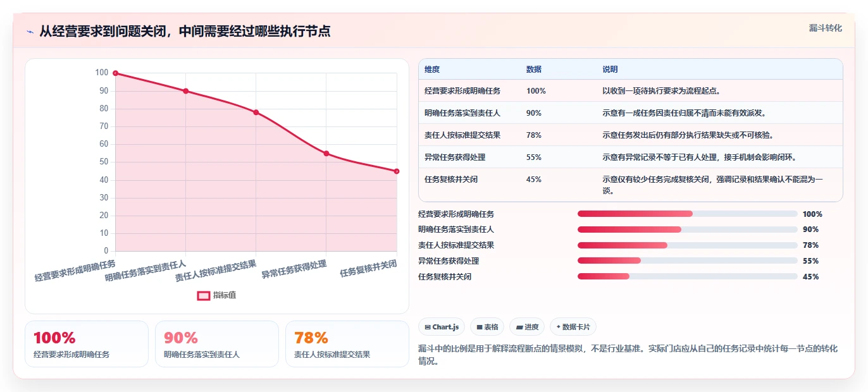Screen dimensions: 868x392
Task: Click the progress bar for 异常任务获得处理
Action: click(x=688, y=260)
